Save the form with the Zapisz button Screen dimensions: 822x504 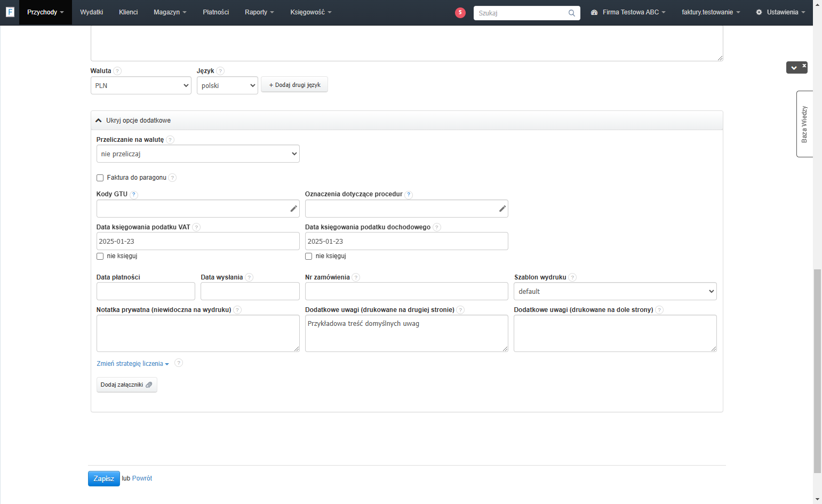pyautogui.click(x=104, y=478)
